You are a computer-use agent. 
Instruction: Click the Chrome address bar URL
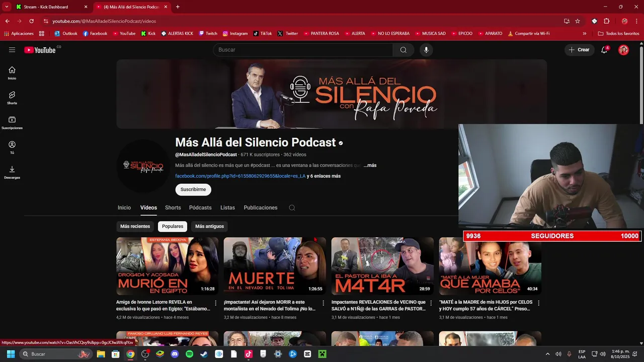coord(104,21)
